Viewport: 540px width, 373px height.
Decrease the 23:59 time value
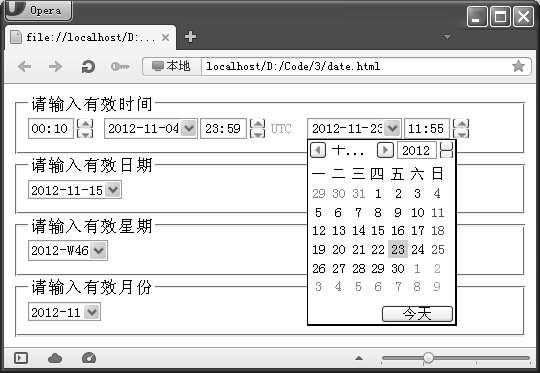point(258,133)
